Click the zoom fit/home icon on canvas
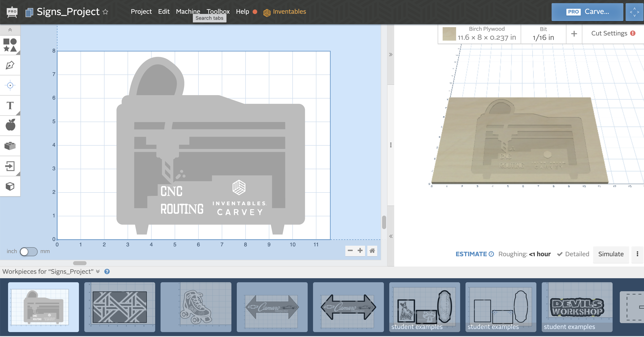644x337 pixels. (372, 251)
